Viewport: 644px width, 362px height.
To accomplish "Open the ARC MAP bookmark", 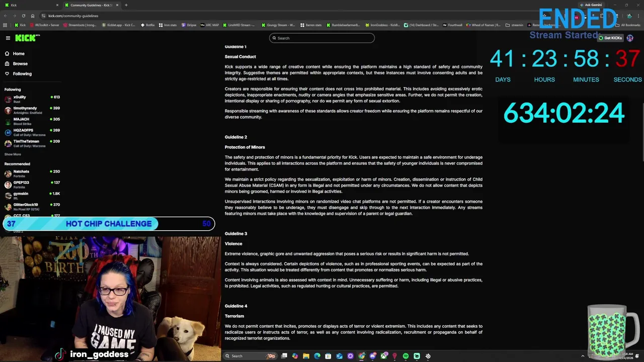I will (210, 25).
